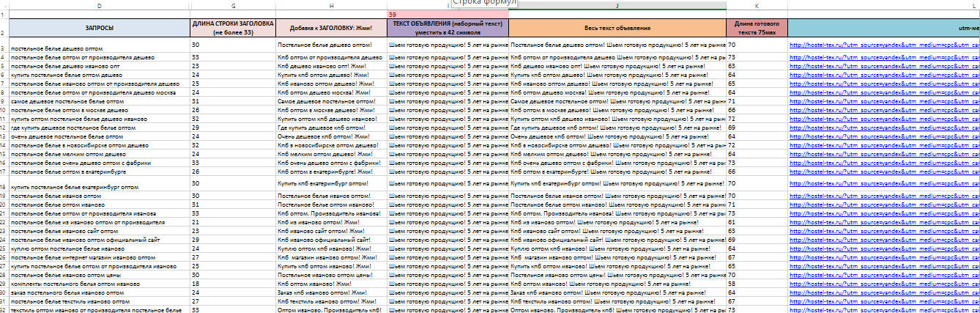Open the hostel-tex.ru link in row 18

pos(883,183)
